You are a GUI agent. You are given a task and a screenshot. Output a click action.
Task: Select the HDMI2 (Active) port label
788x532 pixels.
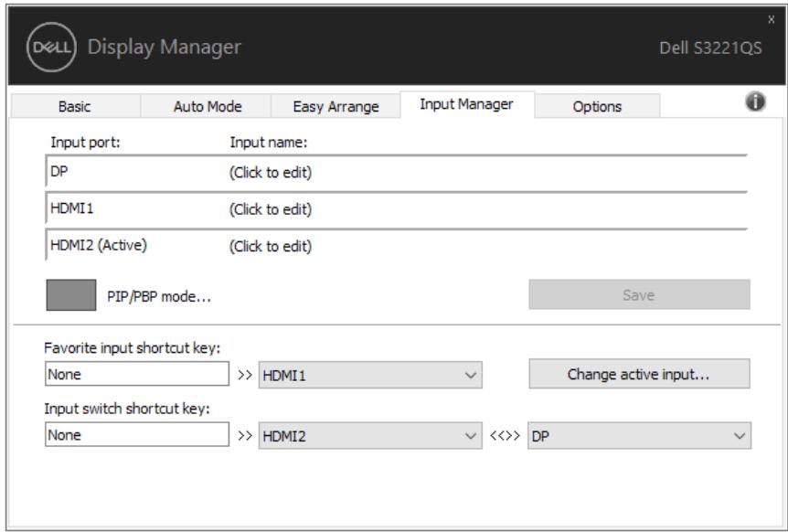point(99,245)
